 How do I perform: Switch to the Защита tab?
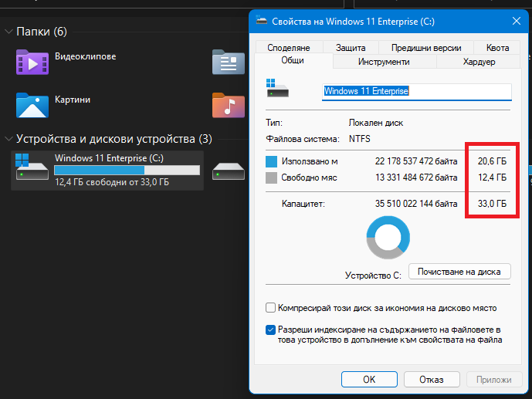tap(351, 48)
